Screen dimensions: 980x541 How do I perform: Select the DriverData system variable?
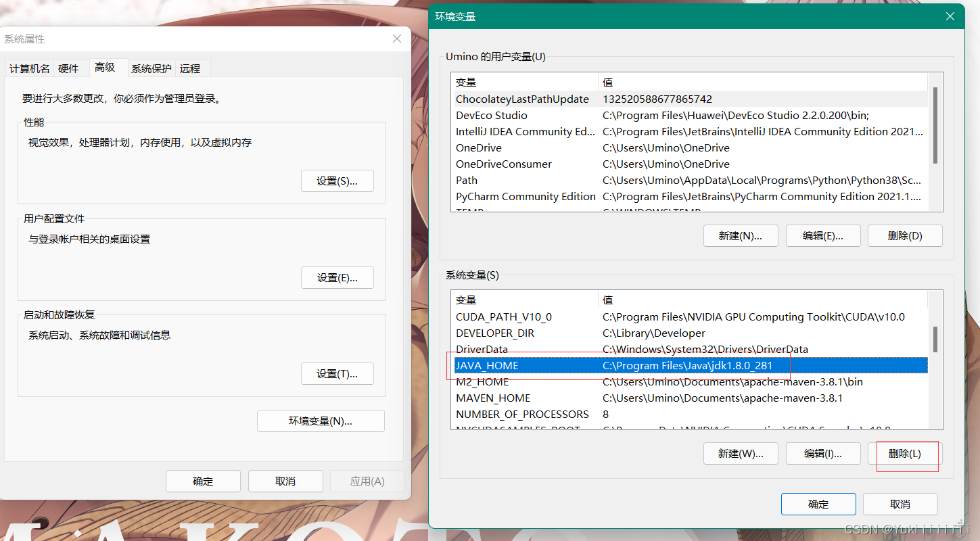tap(689, 349)
